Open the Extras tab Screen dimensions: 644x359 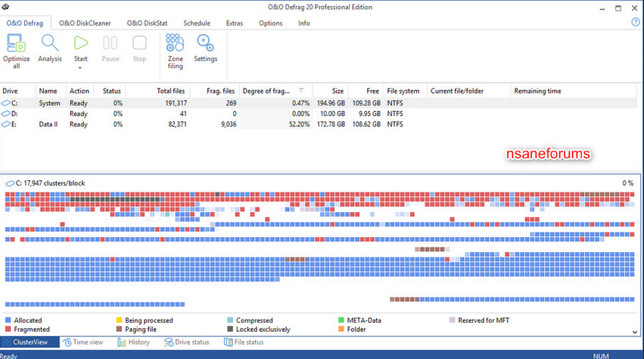point(235,23)
